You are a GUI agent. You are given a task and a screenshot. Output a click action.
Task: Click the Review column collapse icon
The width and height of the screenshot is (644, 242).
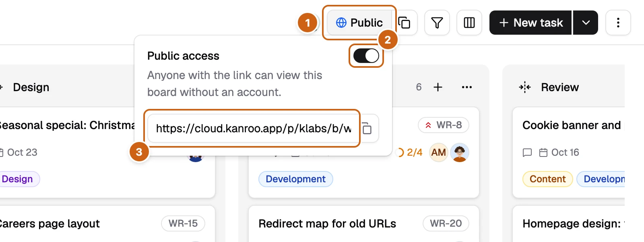pyautogui.click(x=525, y=87)
